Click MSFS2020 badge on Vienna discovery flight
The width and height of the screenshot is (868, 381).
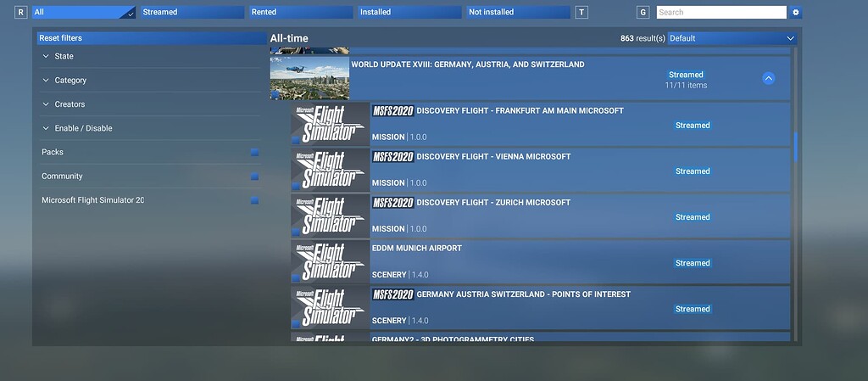[x=393, y=157]
